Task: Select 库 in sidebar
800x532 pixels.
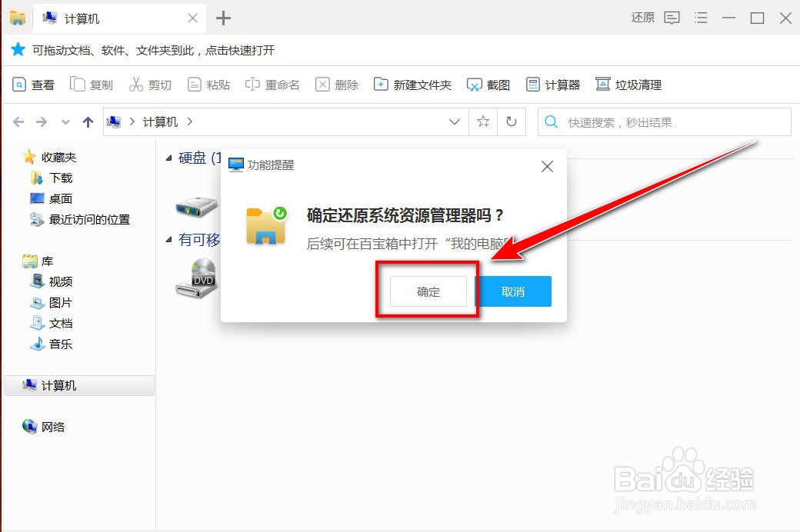Action: click(38, 261)
